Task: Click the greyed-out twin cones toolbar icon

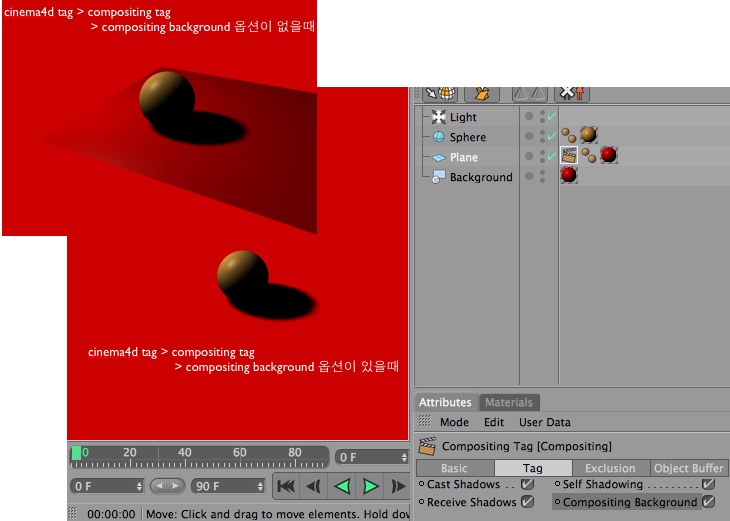Action: (x=529, y=94)
